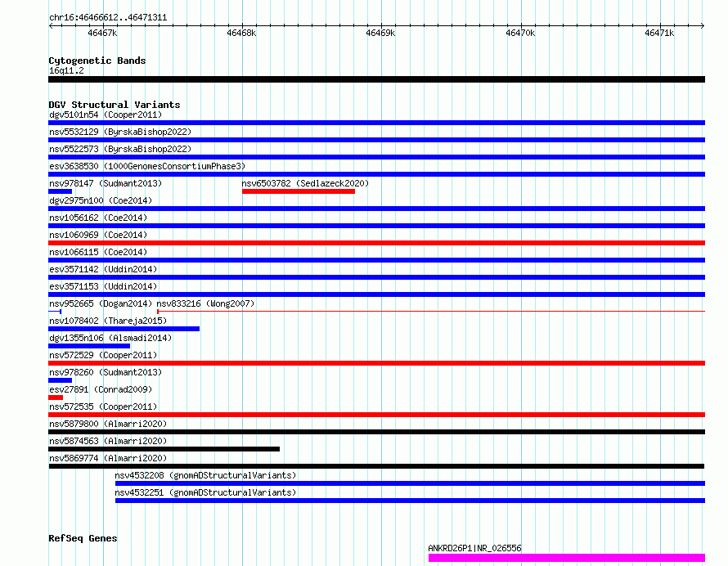The image size is (728, 566).
Task: Click the blue bar under esv3638530
Action: 376,174
